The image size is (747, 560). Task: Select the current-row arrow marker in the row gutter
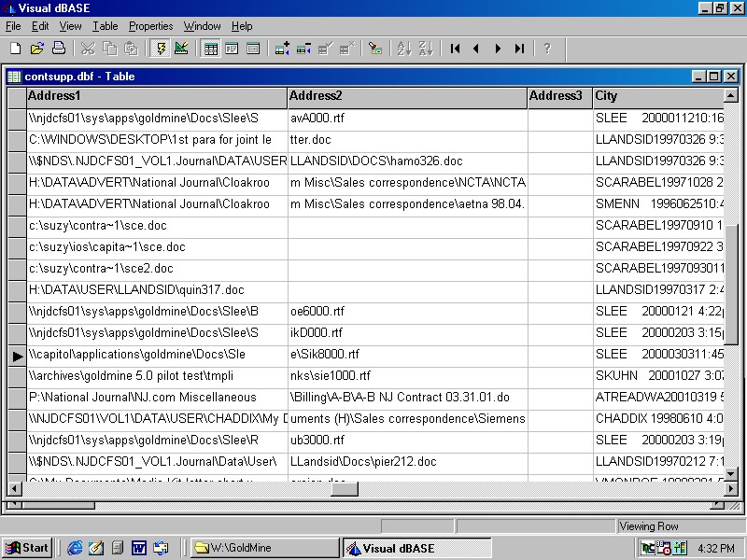pos(17,356)
